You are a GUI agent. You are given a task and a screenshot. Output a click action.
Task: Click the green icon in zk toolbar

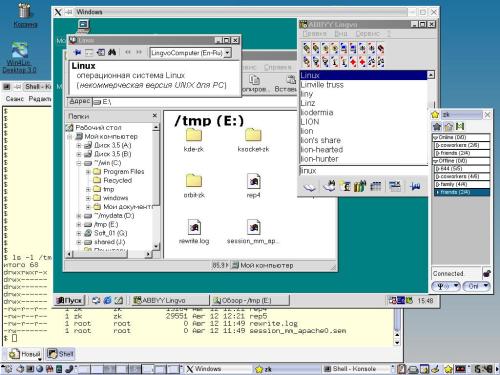(x=460, y=126)
